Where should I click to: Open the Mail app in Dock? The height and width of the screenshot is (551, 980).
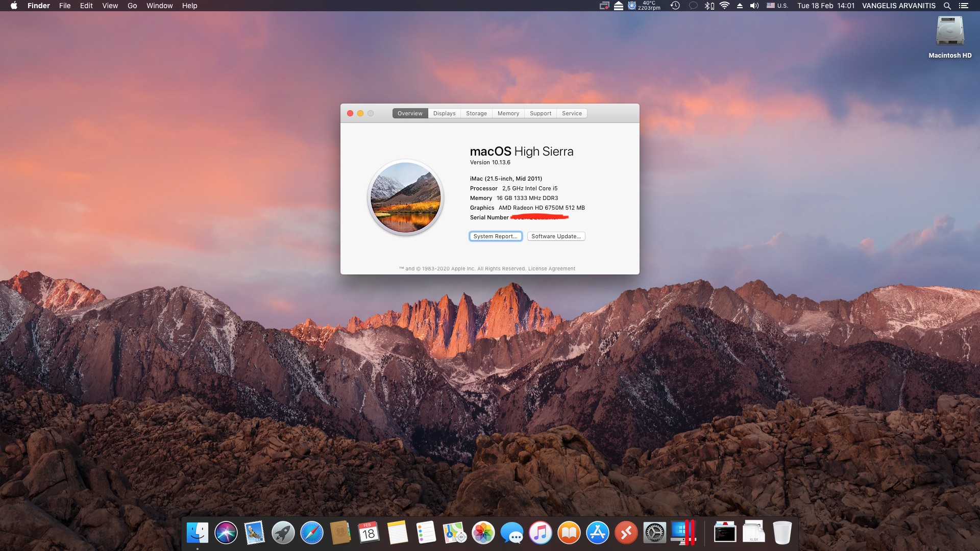(255, 533)
